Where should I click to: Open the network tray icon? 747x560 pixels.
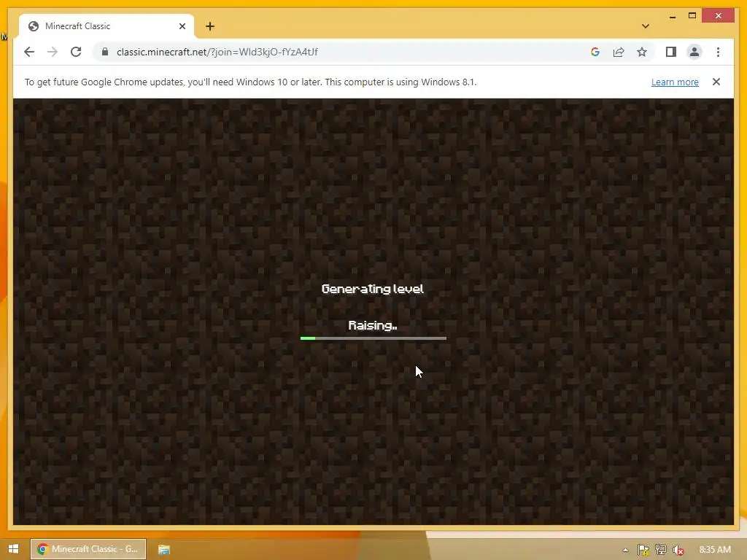[x=661, y=550]
